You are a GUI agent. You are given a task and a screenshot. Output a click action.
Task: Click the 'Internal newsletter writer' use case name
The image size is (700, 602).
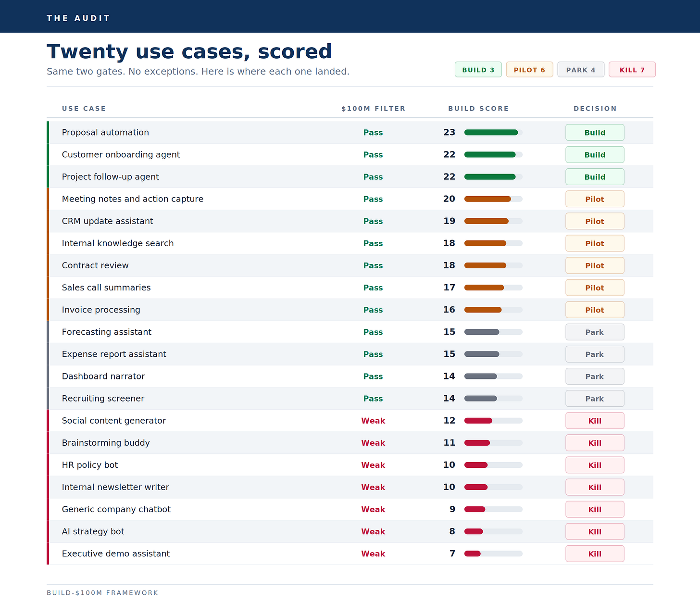(x=115, y=487)
